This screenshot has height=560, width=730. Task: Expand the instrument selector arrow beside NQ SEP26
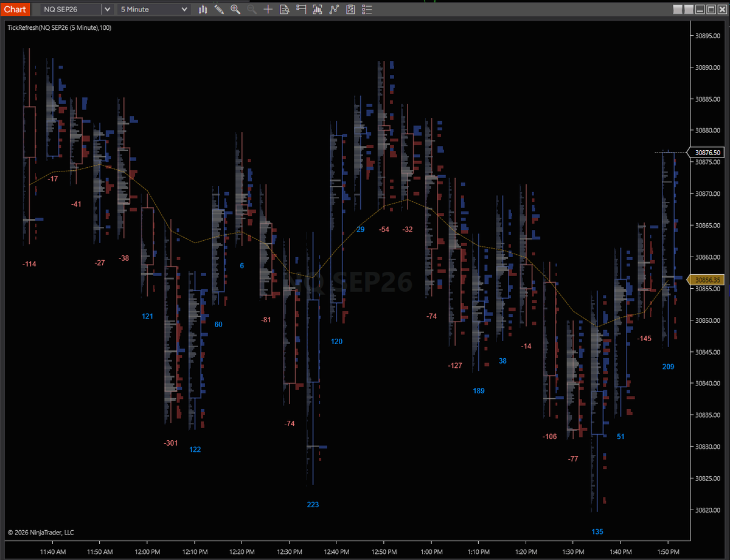click(x=107, y=9)
